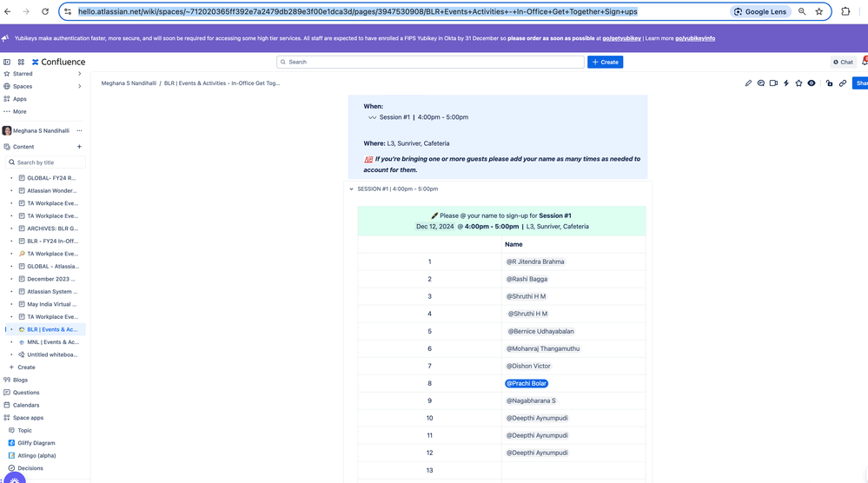The width and height of the screenshot is (868, 483).
Task: Open Apps in the sidebar
Action: [19, 99]
